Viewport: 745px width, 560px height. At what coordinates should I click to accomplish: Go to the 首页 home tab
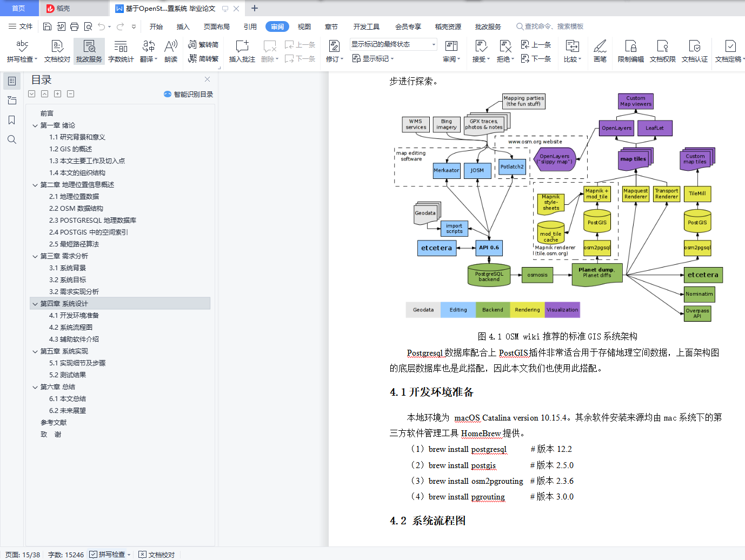pos(19,8)
